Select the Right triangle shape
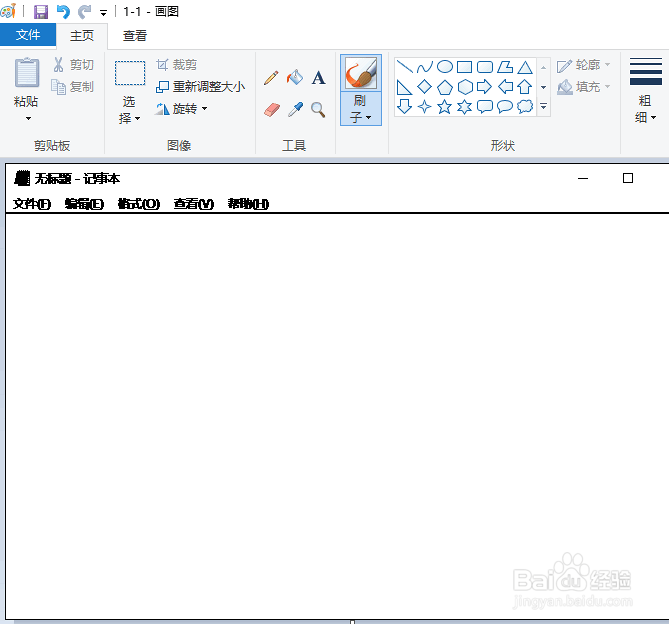 404,87
